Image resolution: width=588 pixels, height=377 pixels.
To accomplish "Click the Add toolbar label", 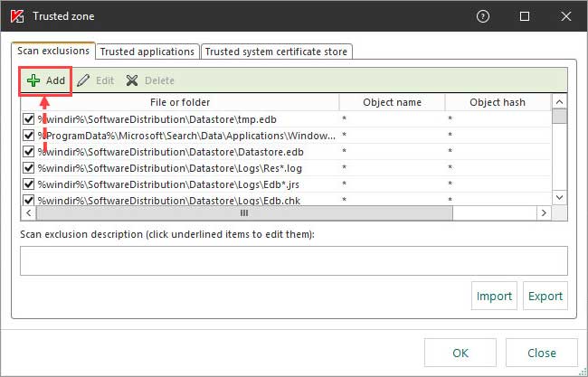I will 55,80.
